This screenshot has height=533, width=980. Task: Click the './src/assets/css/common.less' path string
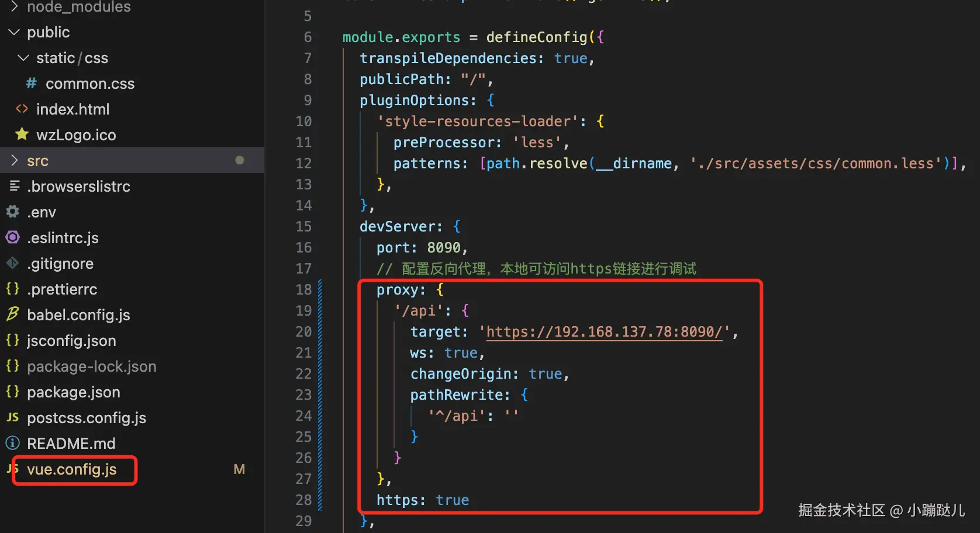coord(816,164)
